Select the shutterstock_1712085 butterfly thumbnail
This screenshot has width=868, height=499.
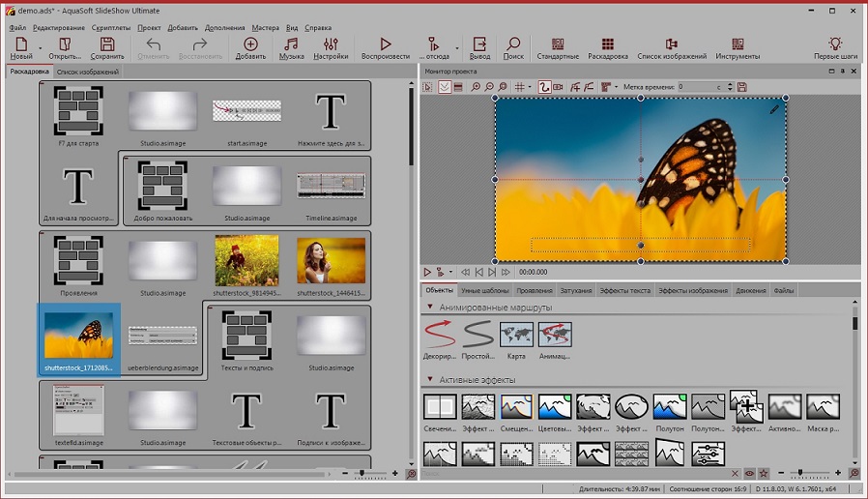click(x=78, y=340)
